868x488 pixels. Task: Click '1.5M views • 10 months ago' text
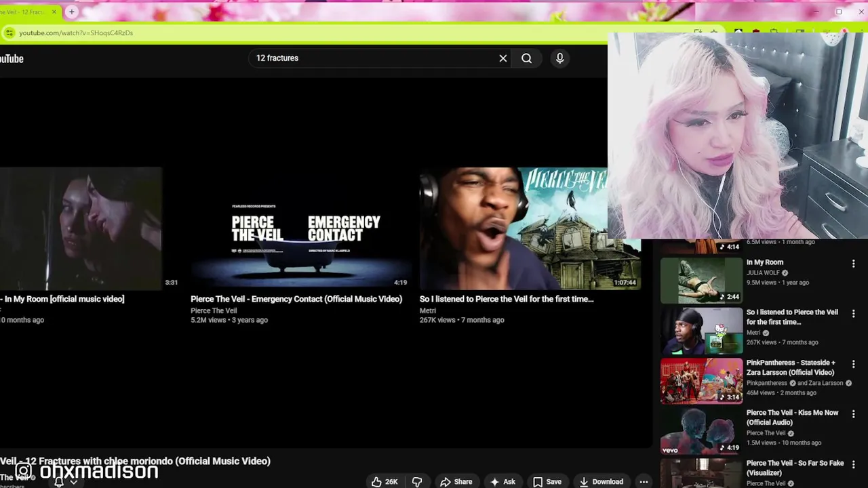[784, 443]
